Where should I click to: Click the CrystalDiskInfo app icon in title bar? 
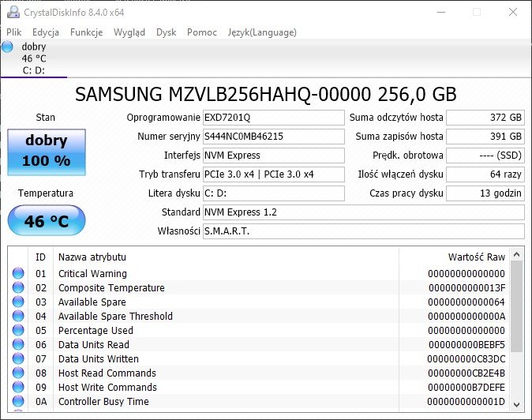click(x=13, y=12)
